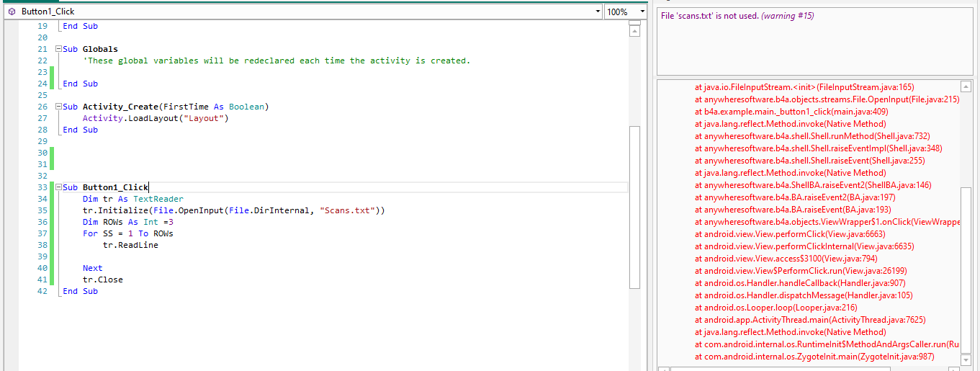This screenshot has height=371, width=980.
Task: Click the BA.raiseEvent2(BA.java:197) log line
Action: tap(796, 197)
